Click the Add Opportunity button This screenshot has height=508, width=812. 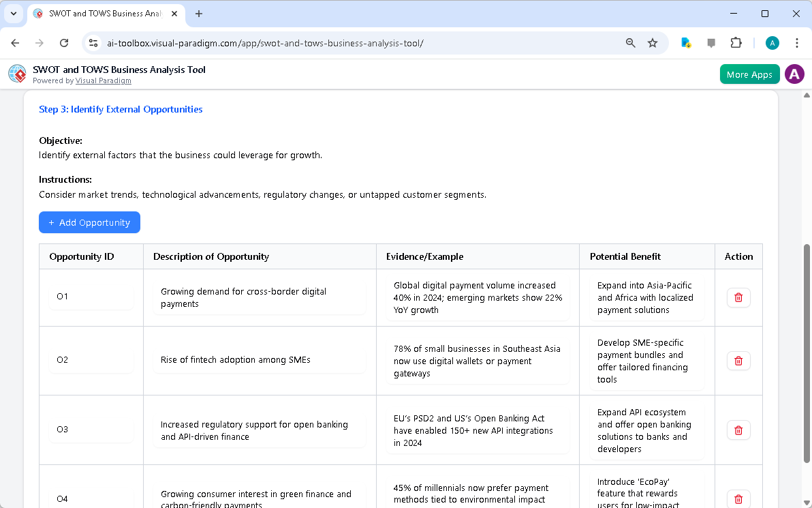(89, 222)
